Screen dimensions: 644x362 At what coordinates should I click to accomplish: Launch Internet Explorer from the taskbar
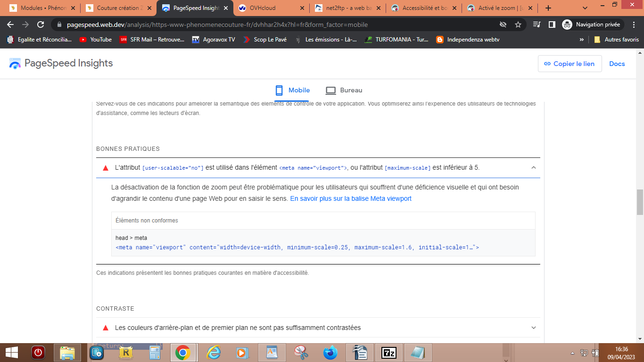213,353
